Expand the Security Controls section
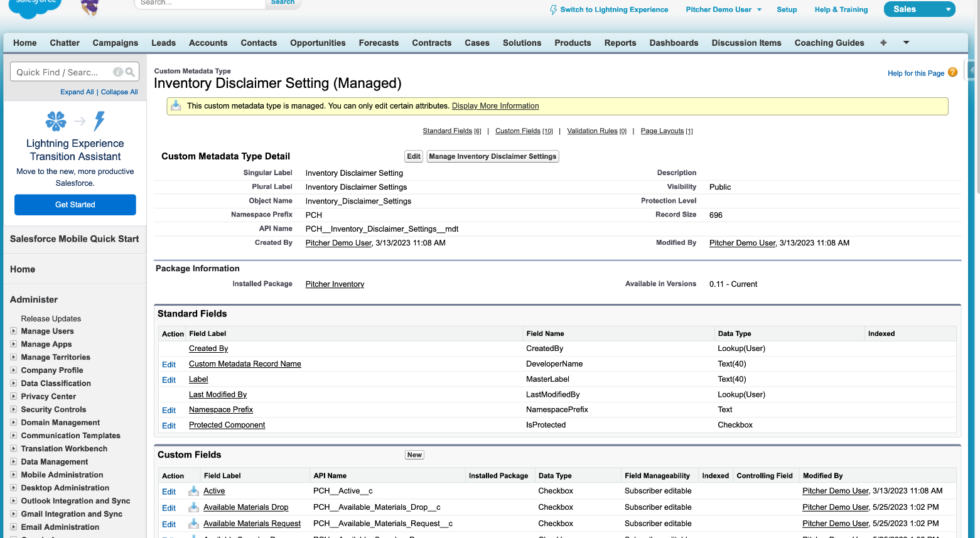The width and height of the screenshot is (980, 538). pos(14,409)
